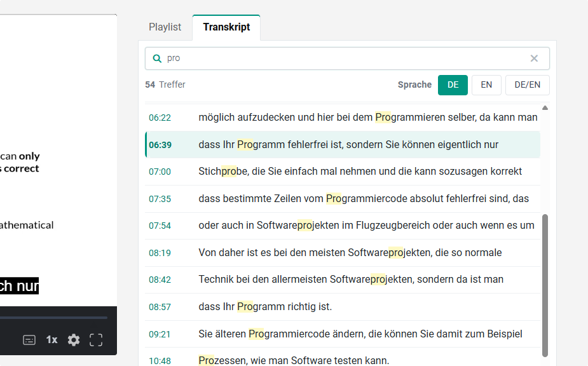588x366 pixels.
Task: Enter fullscreen mode
Action: click(x=96, y=340)
